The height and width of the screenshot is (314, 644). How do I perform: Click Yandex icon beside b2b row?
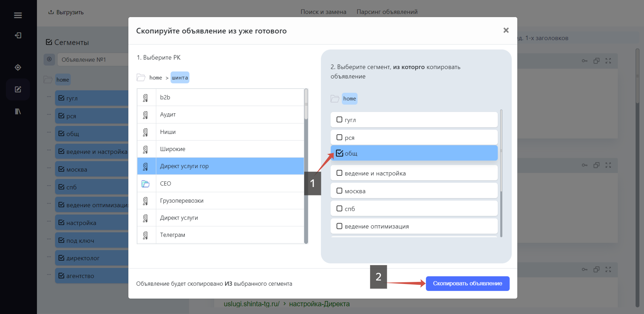[145, 98]
